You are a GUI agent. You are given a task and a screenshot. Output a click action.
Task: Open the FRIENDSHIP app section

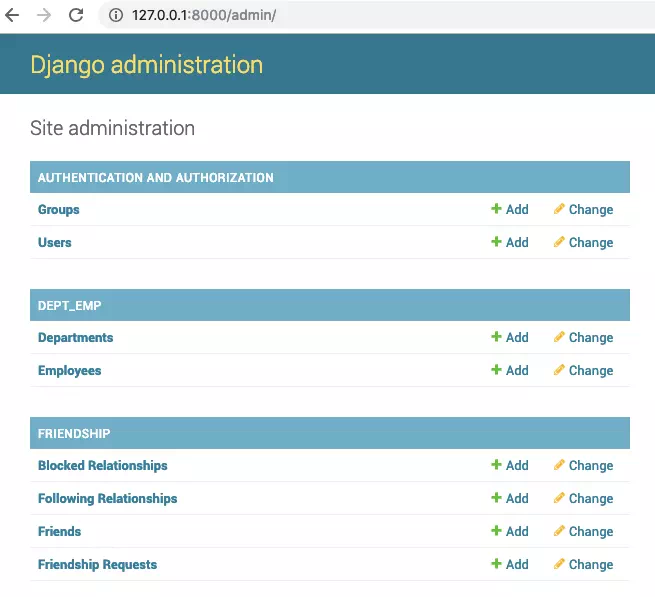click(74, 434)
